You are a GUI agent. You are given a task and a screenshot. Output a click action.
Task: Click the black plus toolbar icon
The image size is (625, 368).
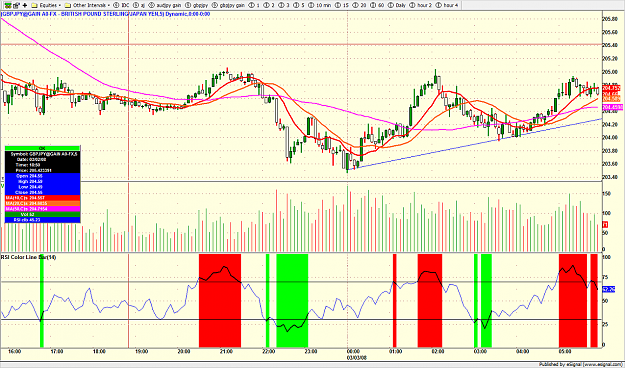tap(25, 5)
